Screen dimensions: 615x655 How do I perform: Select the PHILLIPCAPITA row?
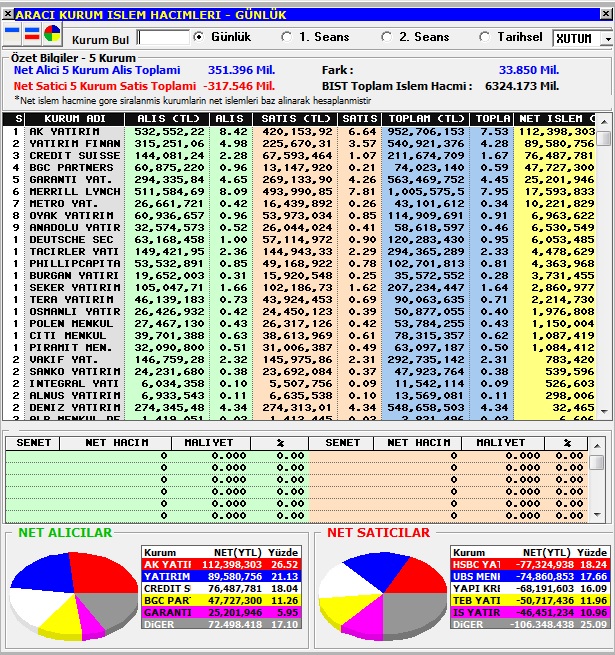(299, 264)
